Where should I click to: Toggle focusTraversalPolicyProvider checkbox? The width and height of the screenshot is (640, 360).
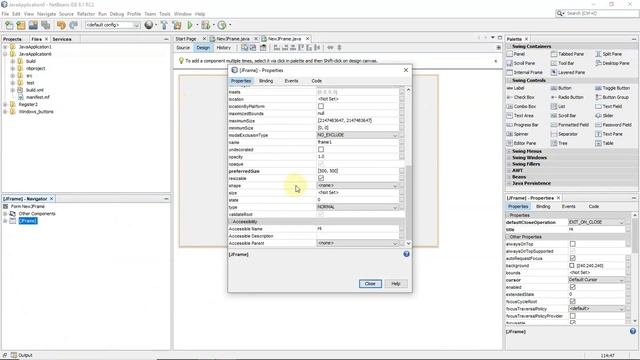[573, 316]
